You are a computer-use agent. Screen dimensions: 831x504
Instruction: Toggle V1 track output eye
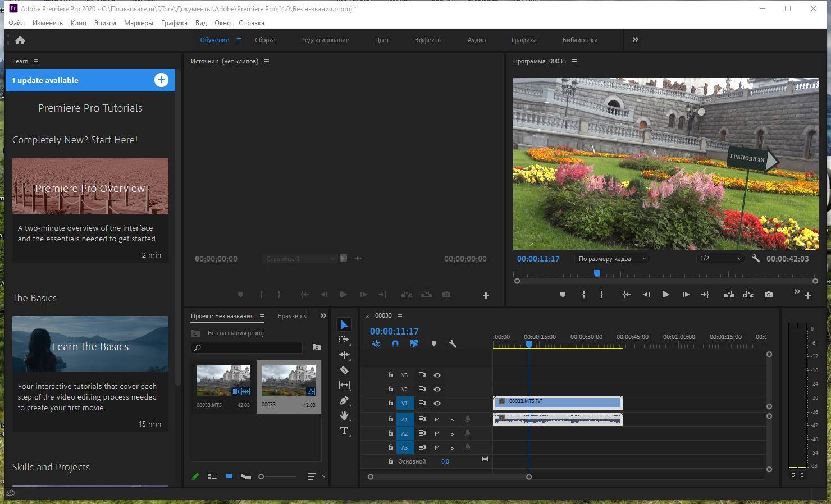click(x=437, y=403)
